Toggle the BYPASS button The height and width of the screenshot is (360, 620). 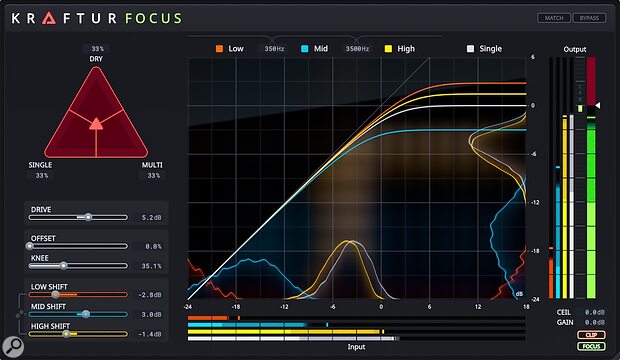pyautogui.click(x=589, y=18)
